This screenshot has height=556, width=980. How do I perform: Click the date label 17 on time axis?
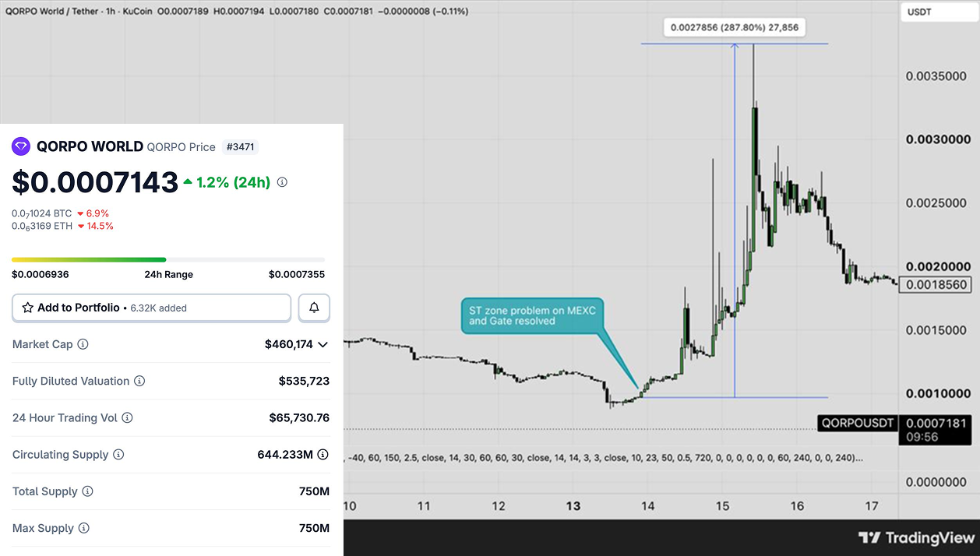pos(872,506)
